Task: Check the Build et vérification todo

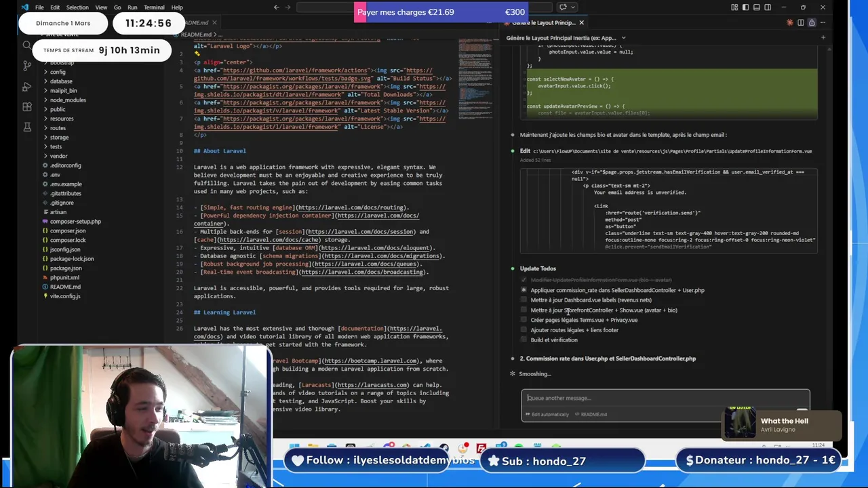Action: pos(524,340)
